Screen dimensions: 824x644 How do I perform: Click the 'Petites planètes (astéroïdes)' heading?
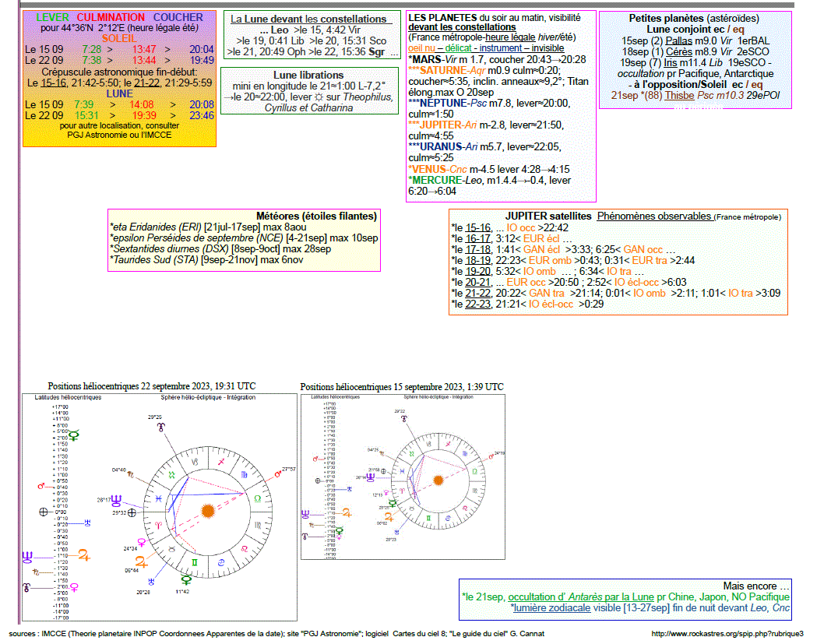pyautogui.click(x=694, y=19)
